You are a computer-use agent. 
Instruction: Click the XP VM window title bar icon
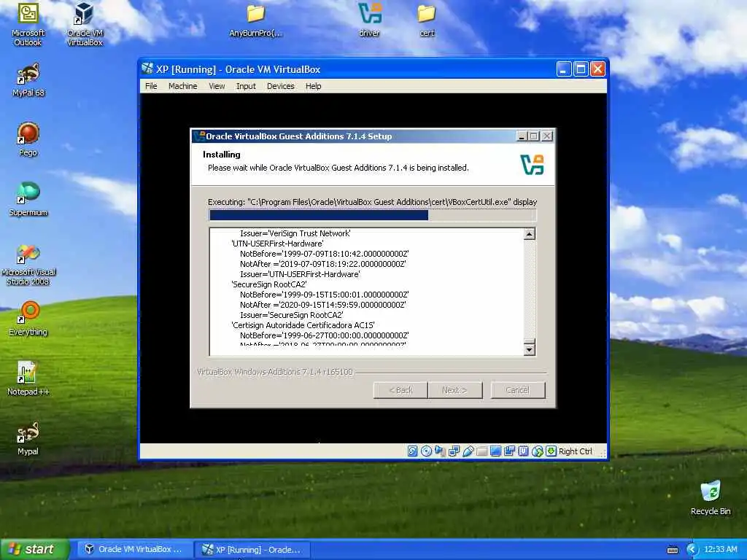coord(147,69)
